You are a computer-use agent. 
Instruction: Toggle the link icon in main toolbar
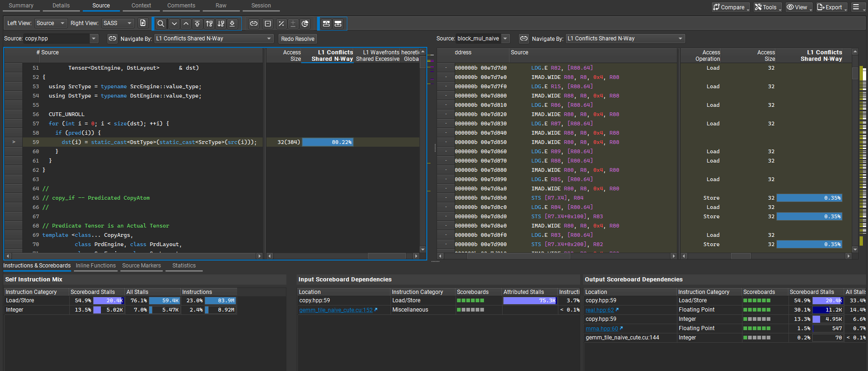254,24
